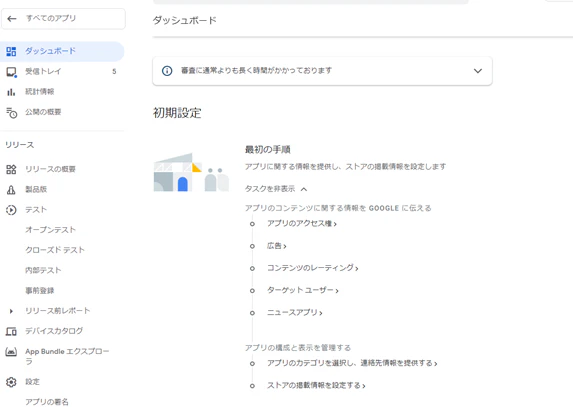Click the 製品版 icon in the sidebar

[11, 190]
